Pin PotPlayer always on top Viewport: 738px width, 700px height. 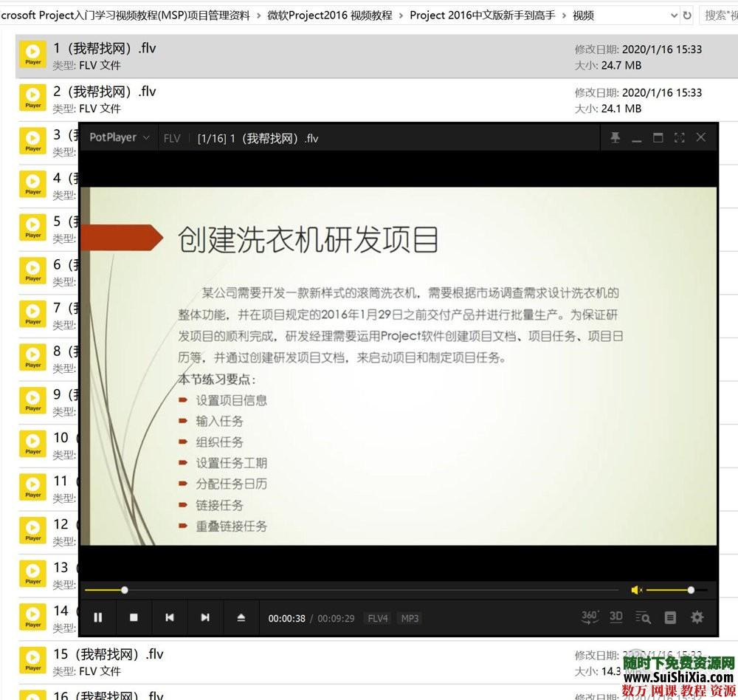click(x=615, y=137)
